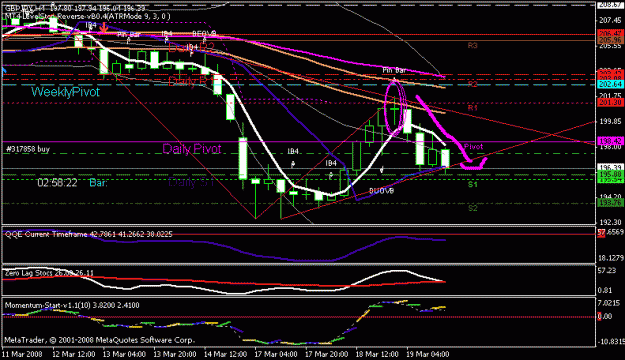This screenshot has height=360, width=625.
Task: Click the R2 pivot level label
Action: click(x=472, y=84)
